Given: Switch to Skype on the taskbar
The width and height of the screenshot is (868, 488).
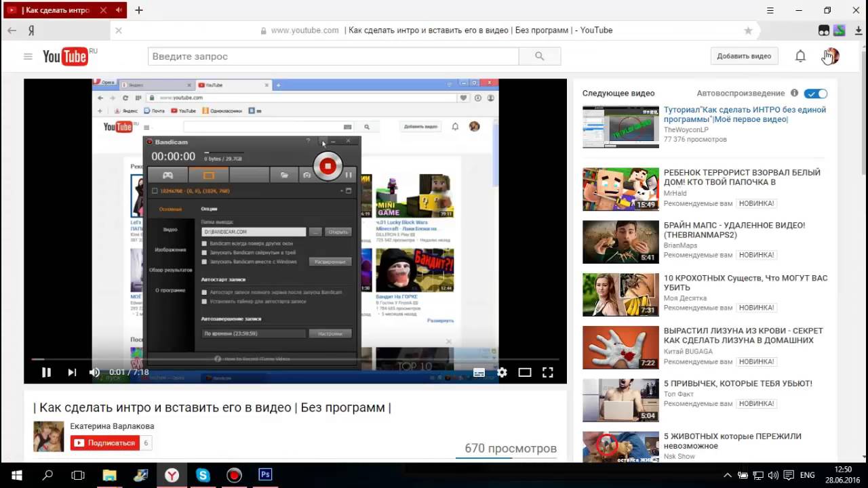Looking at the screenshot, I should point(203,475).
